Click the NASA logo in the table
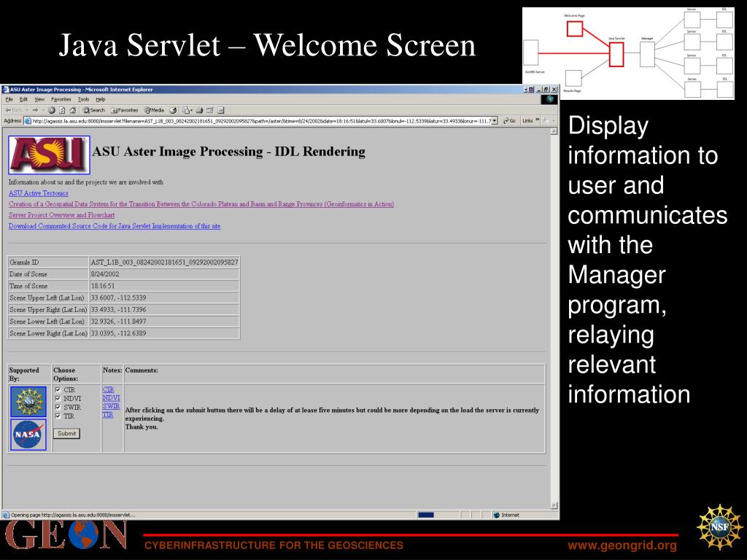747x560 pixels. click(x=28, y=435)
